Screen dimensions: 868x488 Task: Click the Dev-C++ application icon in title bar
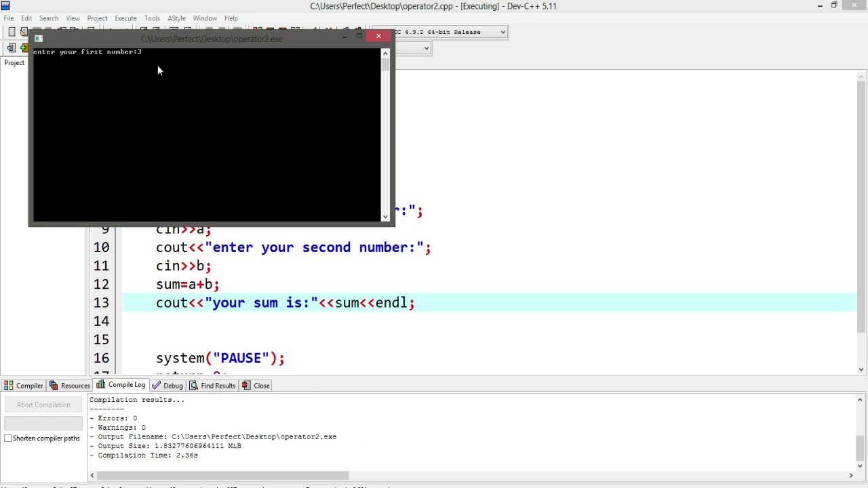pos(5,5)
